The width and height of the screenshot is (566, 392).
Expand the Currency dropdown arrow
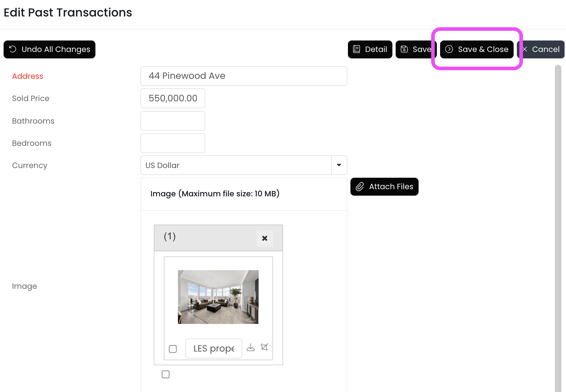coord(339,165)
